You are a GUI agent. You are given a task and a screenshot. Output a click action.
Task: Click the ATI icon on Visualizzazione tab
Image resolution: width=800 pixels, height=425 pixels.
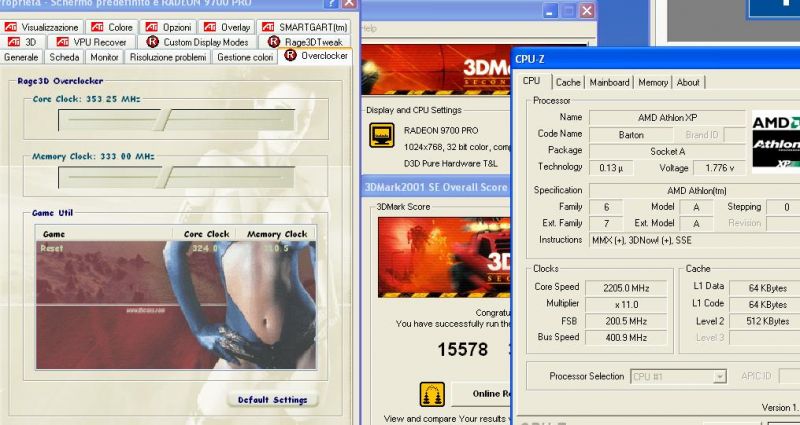click(11, 27)
